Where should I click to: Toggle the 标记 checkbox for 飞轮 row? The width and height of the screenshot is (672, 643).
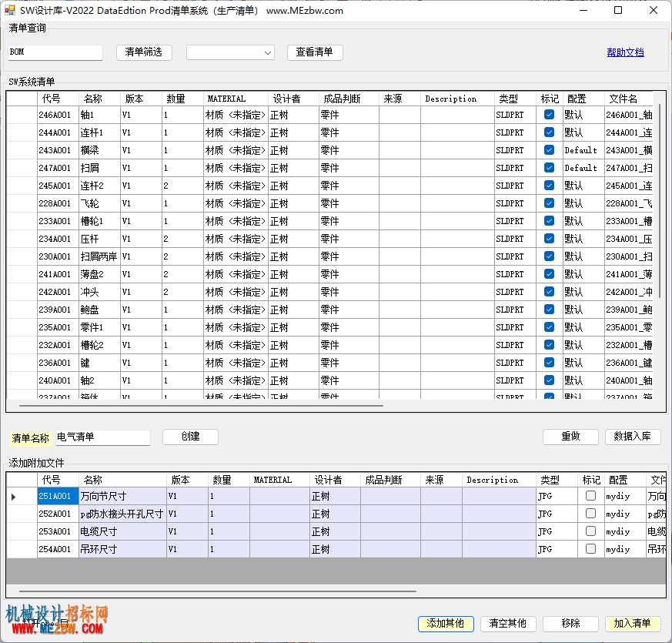point(549,203)
